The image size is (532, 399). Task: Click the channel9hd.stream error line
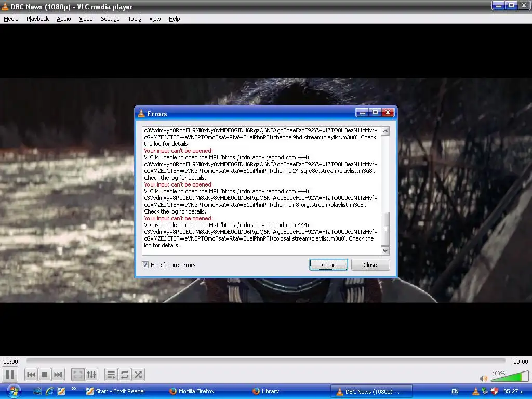[x=260, y=137]
